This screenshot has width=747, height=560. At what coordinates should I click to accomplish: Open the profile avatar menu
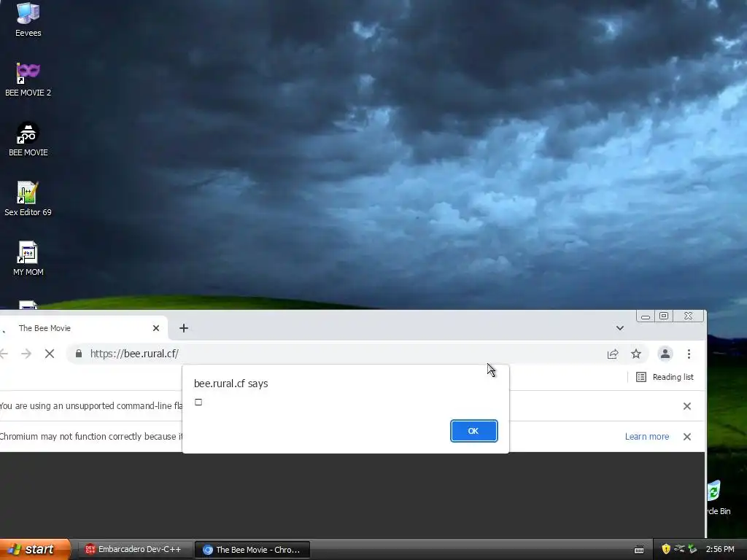pyautogui.click(x=665, y=354)
